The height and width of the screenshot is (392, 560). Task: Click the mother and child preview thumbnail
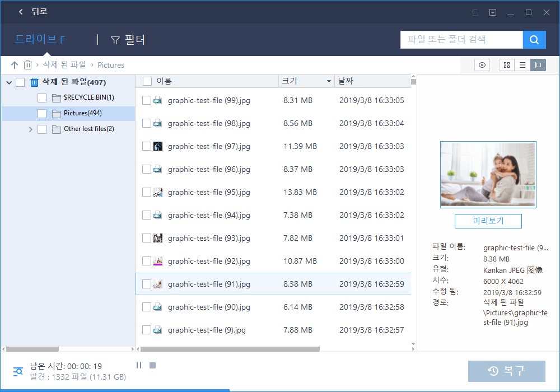488,175
